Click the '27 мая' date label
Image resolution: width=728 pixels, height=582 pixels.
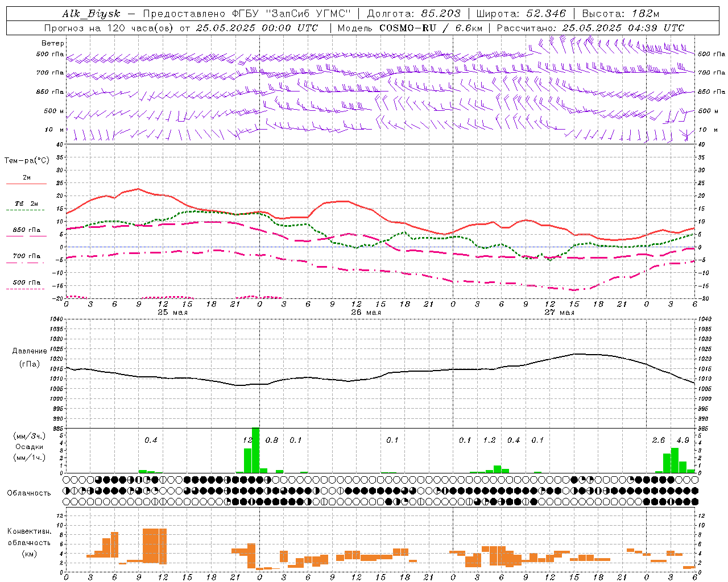559,313
